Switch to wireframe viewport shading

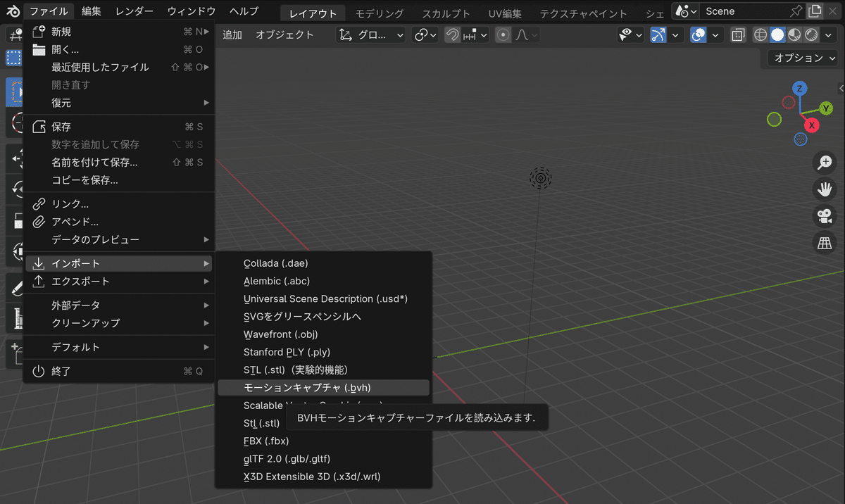[760, 34]
